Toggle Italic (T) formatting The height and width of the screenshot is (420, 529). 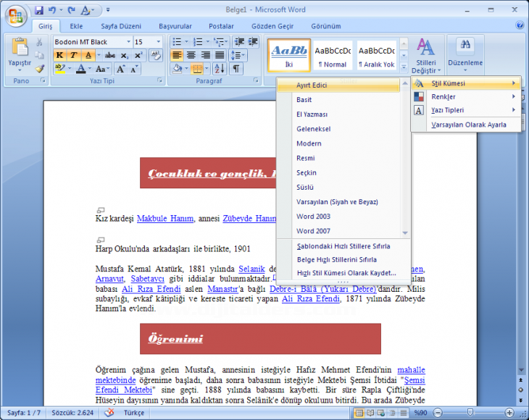point(73,55)
